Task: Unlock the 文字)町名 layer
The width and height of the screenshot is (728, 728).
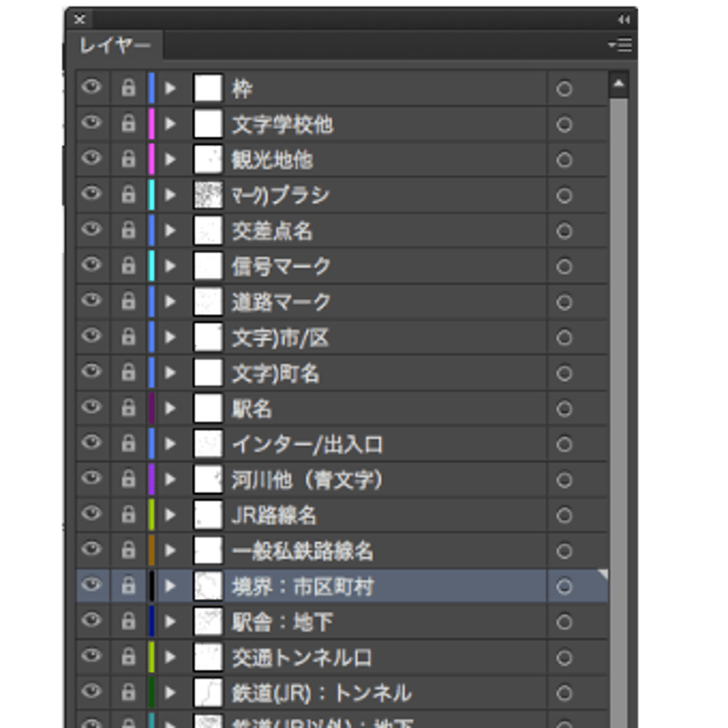Action: tap(128, 373)
